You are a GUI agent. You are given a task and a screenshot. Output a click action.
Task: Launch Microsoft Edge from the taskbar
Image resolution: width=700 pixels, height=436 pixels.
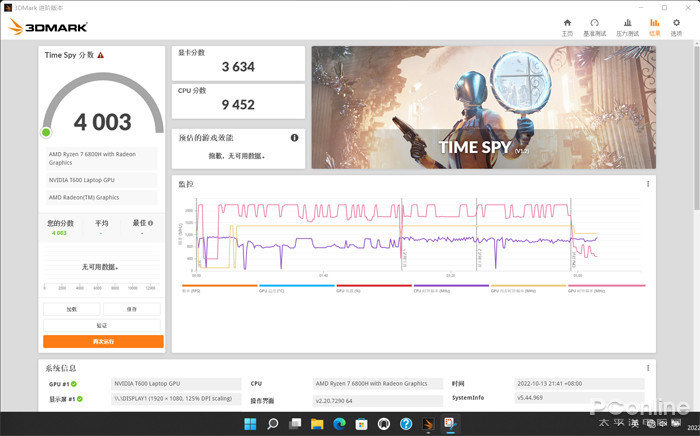click(x=339, y=424)
